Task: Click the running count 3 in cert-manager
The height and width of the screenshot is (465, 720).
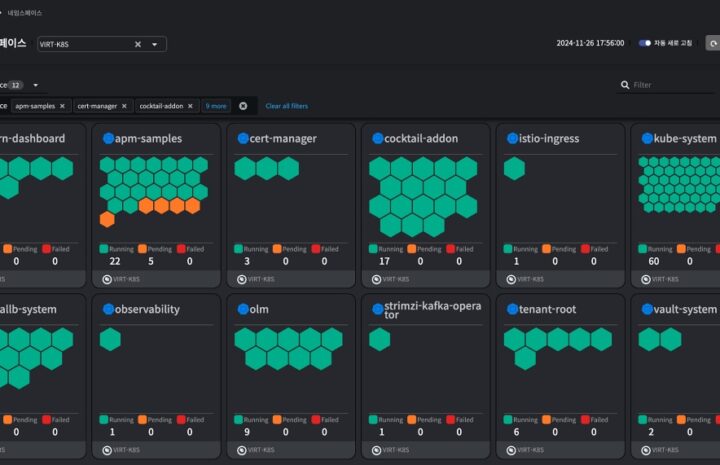Action: coord(247,261)
